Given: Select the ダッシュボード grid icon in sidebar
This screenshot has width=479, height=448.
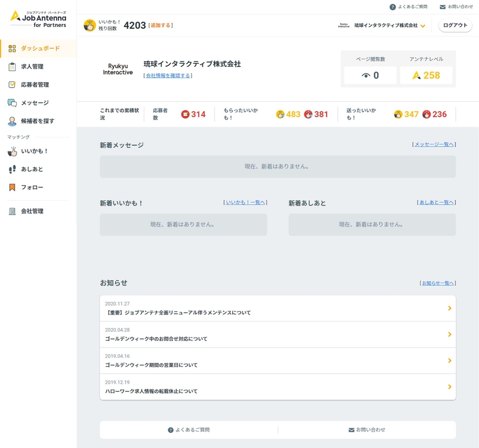Looking at the screenshot, I should tap(13, 48).
